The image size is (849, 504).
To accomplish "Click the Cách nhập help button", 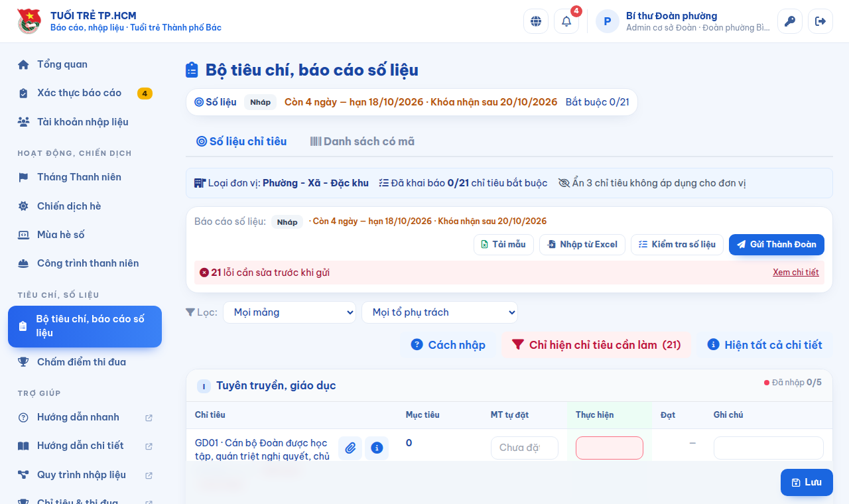I will point(448,345).
